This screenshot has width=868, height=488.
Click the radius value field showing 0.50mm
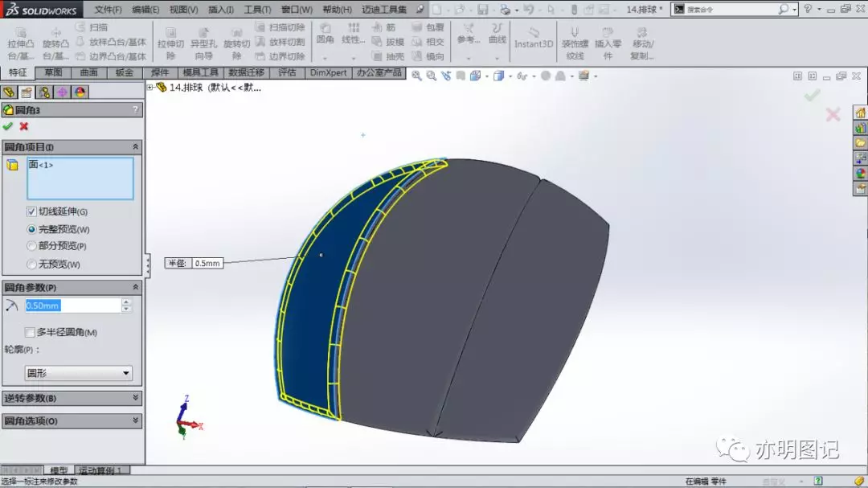(x=72, y=306)
